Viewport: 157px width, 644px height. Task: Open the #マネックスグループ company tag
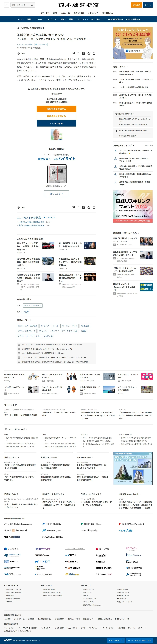[x=33, y=305]
